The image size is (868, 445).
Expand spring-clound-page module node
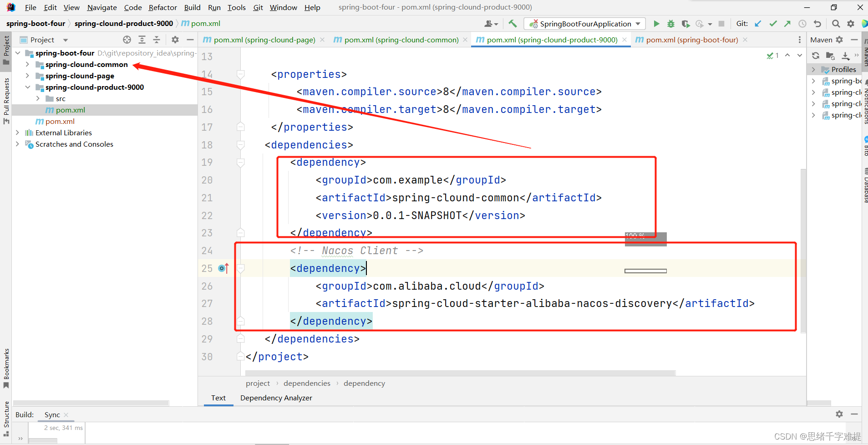pyautogui.click(x=27, y=76)
